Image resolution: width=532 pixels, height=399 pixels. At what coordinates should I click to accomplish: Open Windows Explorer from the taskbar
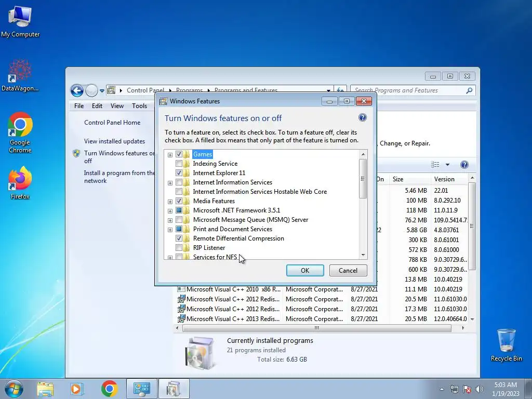tap(45, 389)
